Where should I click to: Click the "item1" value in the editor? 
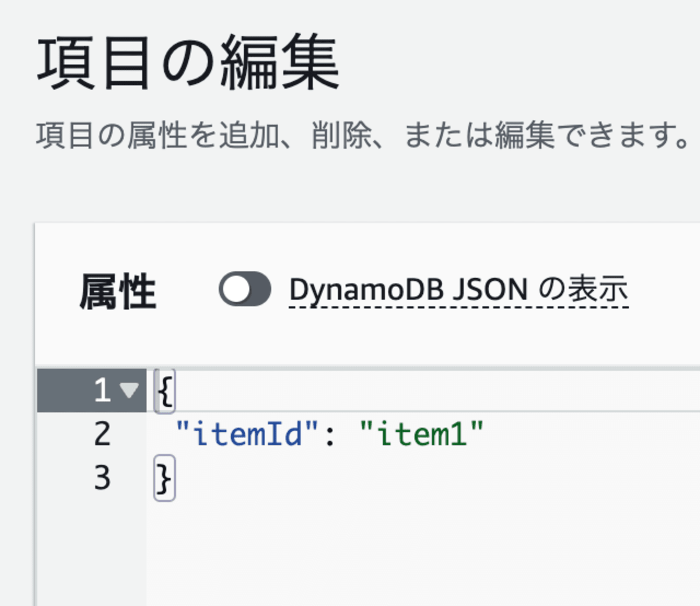(x=422, y=434)
